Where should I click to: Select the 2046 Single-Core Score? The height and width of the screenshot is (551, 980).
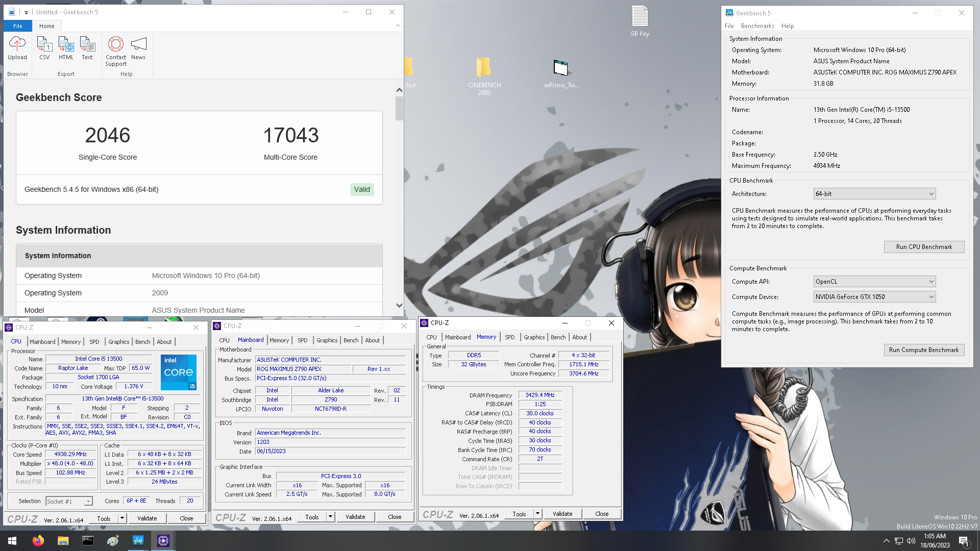108,135
